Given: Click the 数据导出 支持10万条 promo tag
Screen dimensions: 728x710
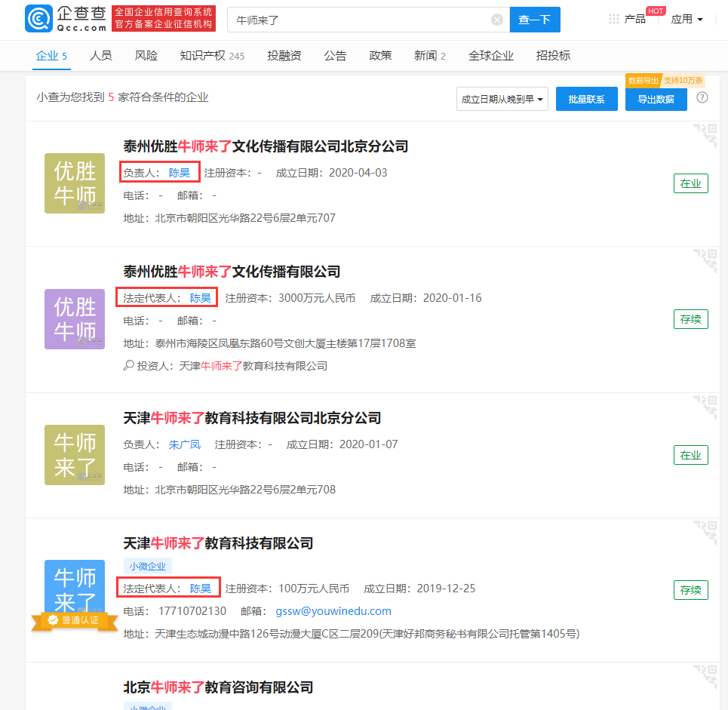Looking at the screenshot, I should (665, 80).
